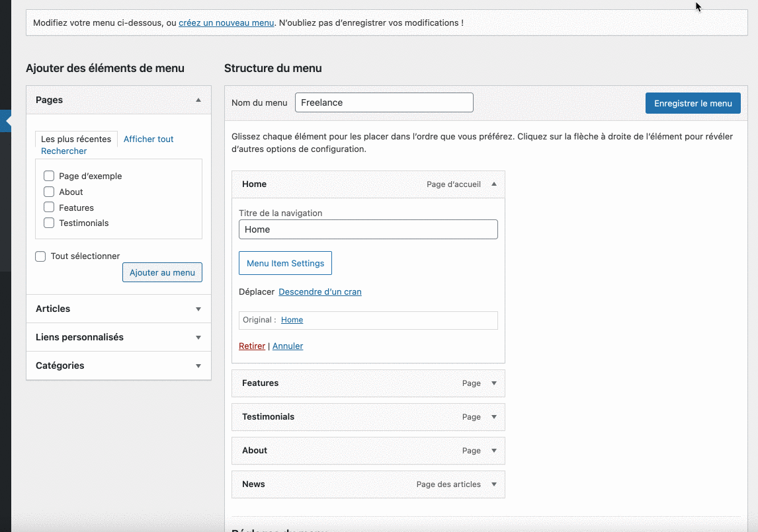Collapse the Home menu item options
The width and height of the screenshot is (758, 532).
pos(493,184)
